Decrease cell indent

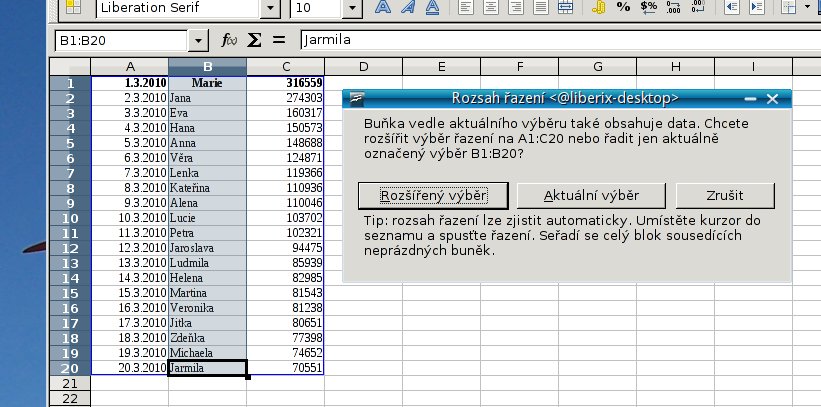coord(731,7)
